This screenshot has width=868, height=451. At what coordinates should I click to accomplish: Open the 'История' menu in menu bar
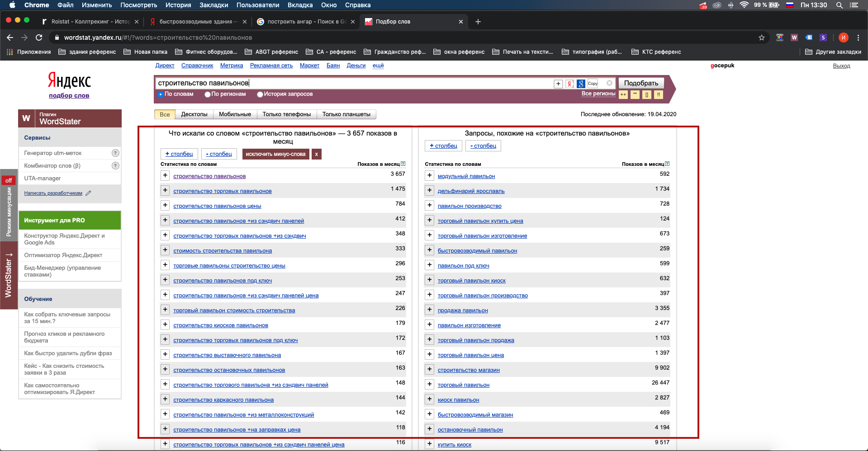coord(178,5)
